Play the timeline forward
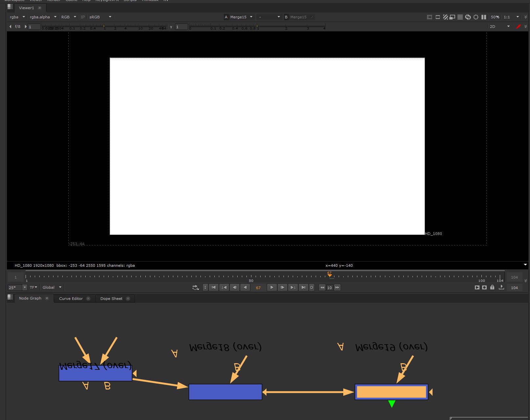The height and width of the screenshot is (420, 530). click(272, 288)
